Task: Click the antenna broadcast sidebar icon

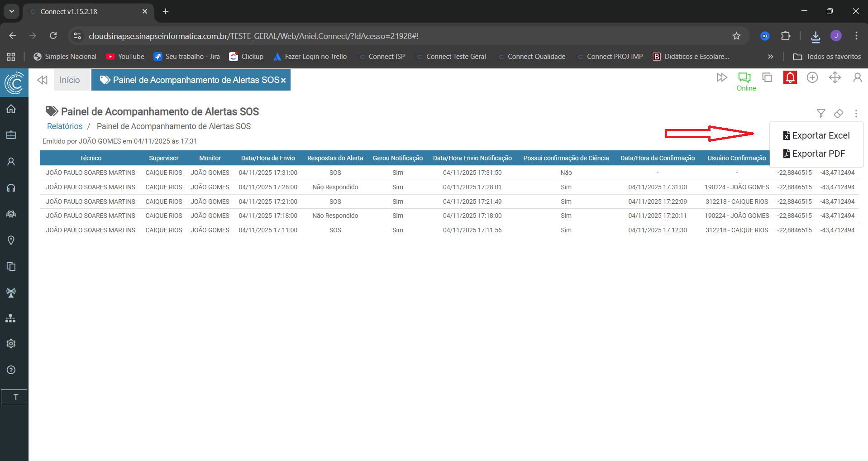Action: coord(11,293)
